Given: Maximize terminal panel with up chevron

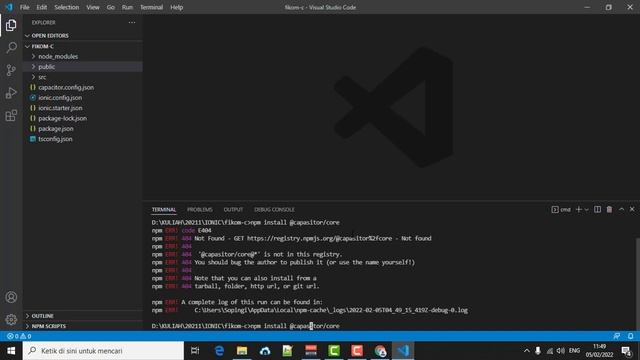Looking at the screenshot, I should click(x=621, y=209).
